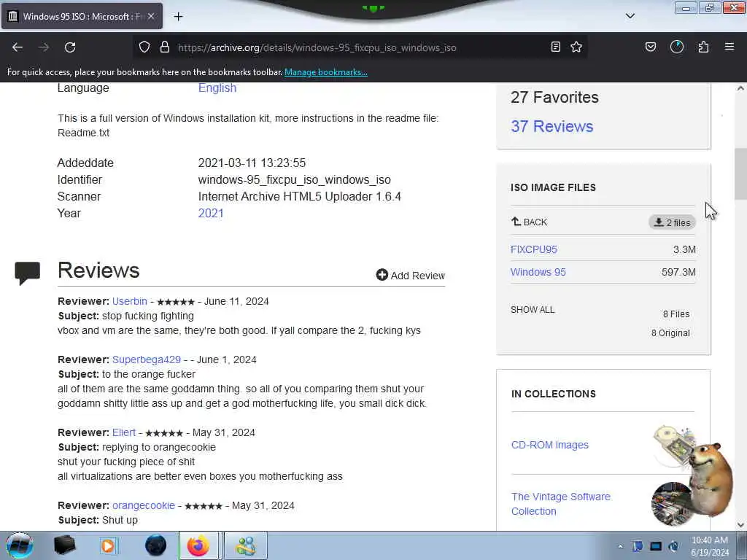Open the black box taskbar icon

tap(64, 545)
